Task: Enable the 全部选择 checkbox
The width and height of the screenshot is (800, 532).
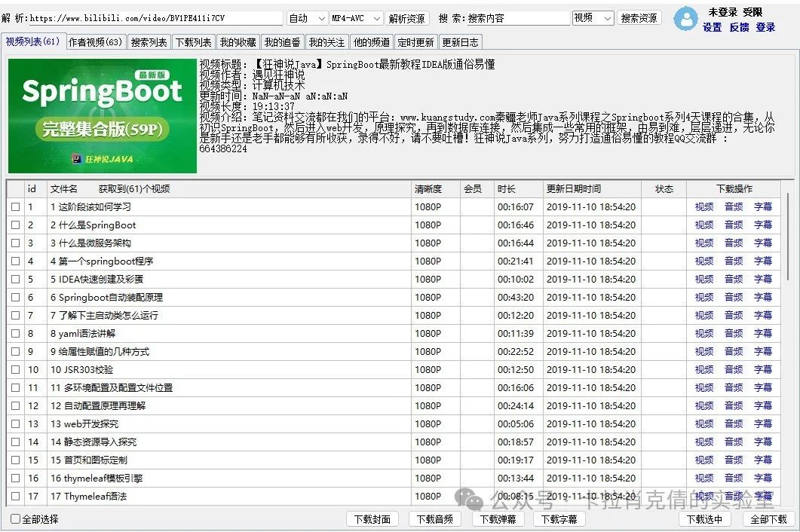Action: [x=16, y=519]
